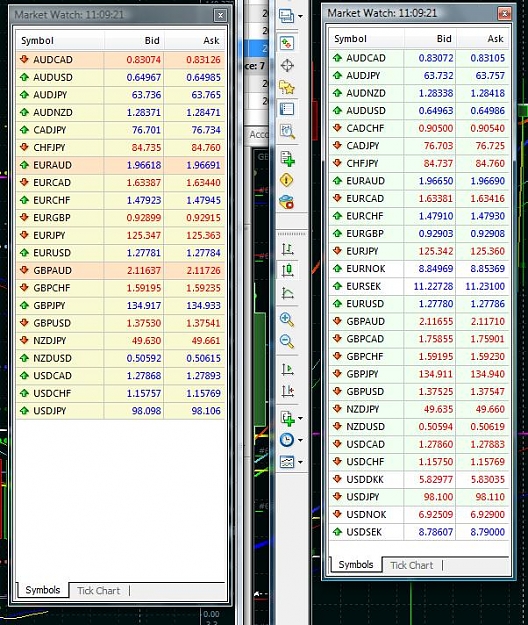The height and width of the screenshot is (625, 528).
Task: Click the Zoom In magnifier icon
Action: pos(287,320)
